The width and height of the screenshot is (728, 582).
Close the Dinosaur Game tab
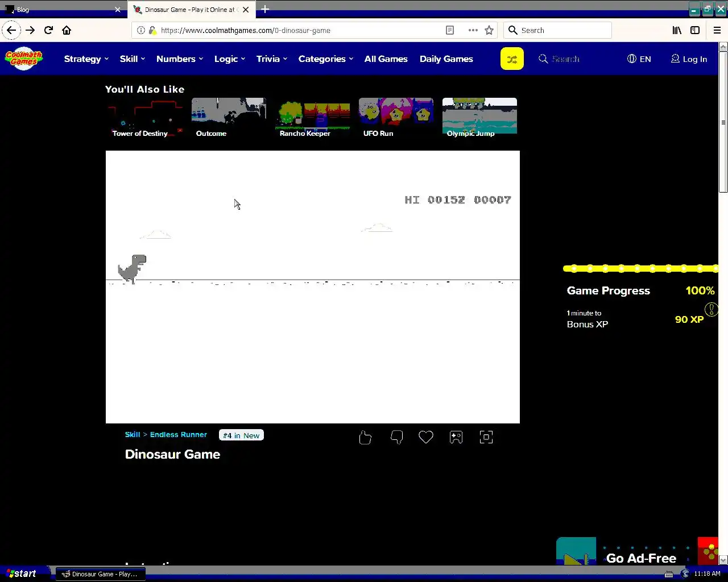coord(246,9)
